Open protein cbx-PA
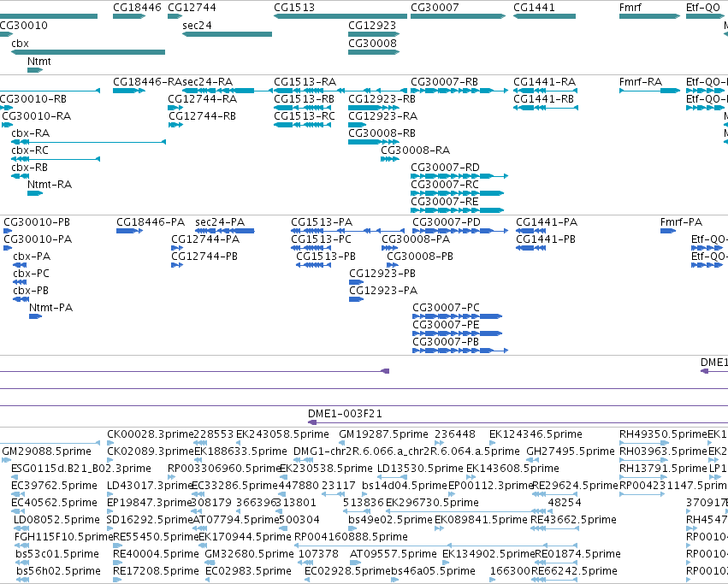Screen dimensions: 728x584 32,257
